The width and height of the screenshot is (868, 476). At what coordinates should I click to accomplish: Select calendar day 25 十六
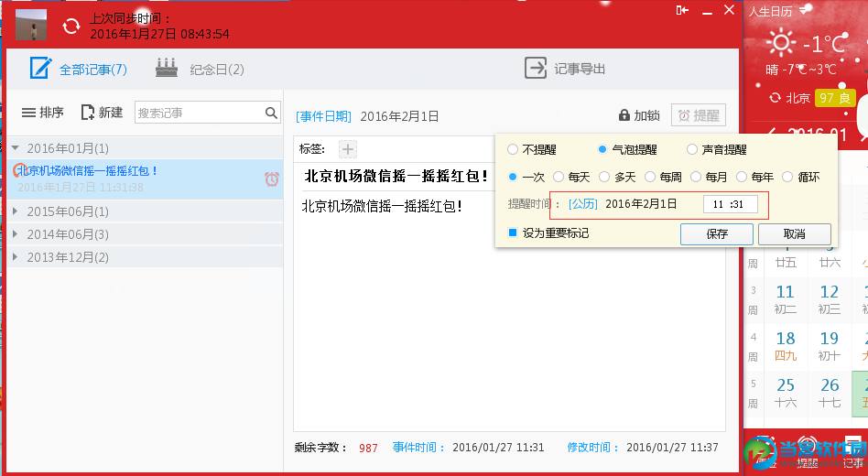tap(785, 393)
